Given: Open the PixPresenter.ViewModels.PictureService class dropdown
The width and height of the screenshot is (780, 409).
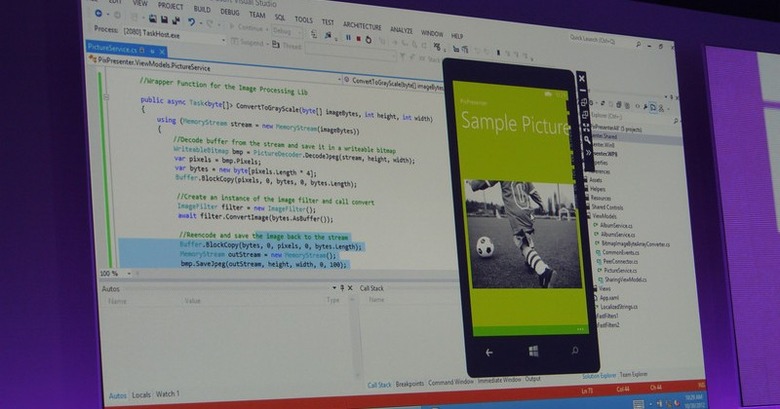Looking at the screenshot, I should 215,67.
